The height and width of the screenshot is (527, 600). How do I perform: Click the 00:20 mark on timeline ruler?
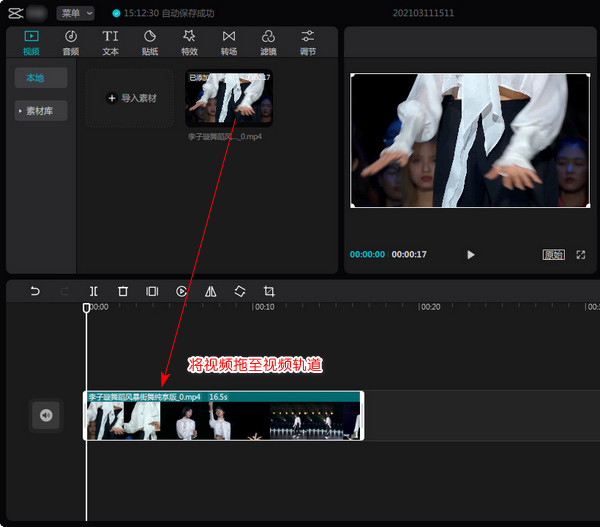(x=429, y=307)
